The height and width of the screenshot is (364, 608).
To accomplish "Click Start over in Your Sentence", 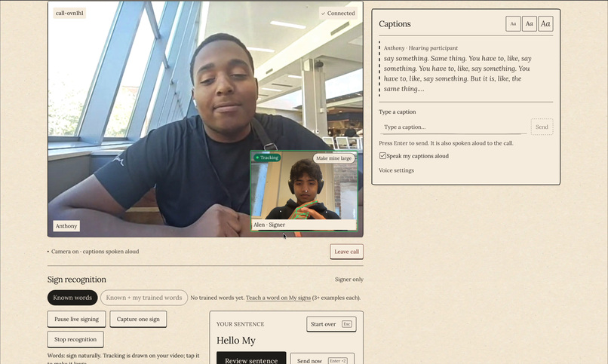I will pyautogui.click(x=331, y=324).
